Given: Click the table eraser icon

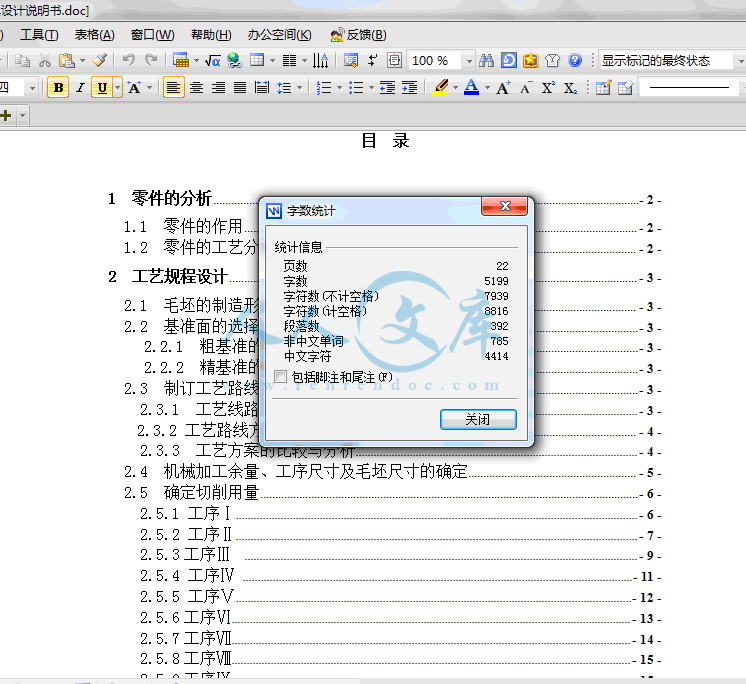Looking at the screenshot, I should coord(625,88).
